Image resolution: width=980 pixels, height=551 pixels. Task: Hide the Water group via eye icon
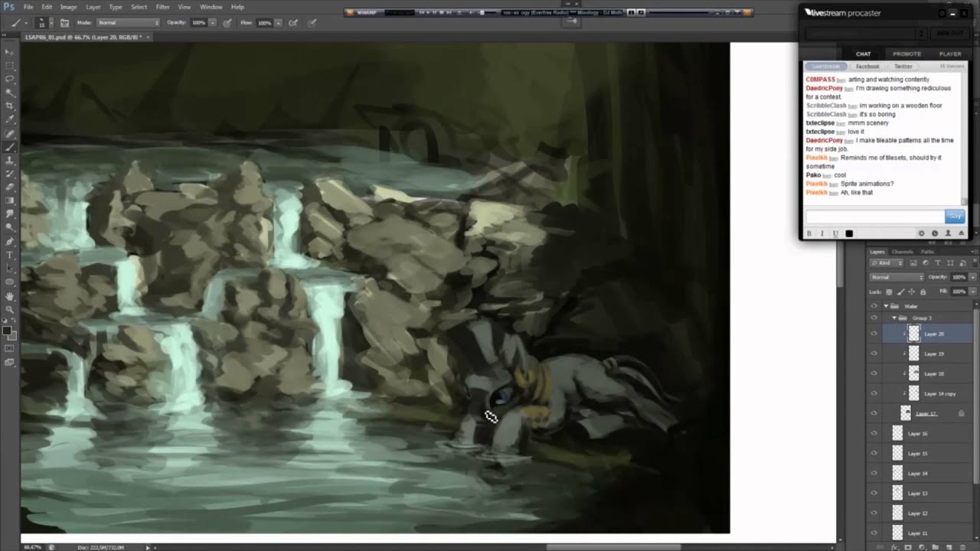(874, 306)
